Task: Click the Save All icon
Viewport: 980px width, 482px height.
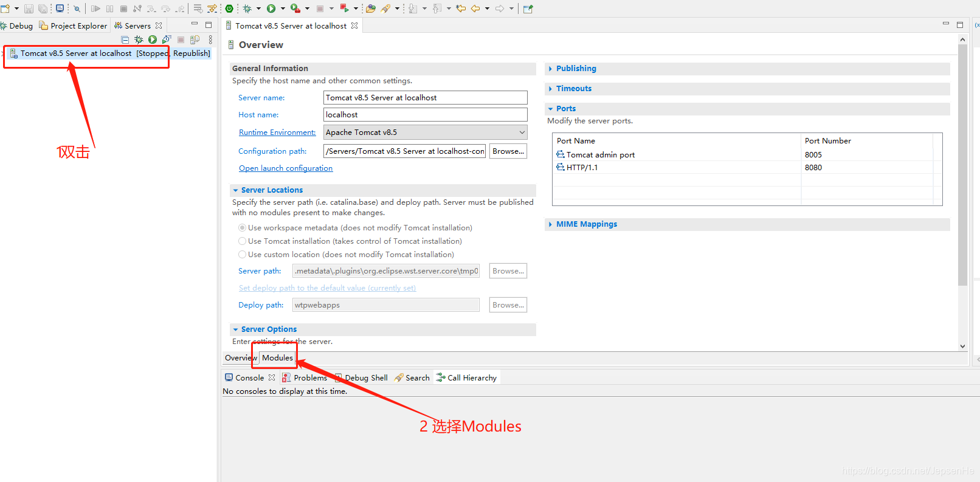Action: (x=43, y=9)
